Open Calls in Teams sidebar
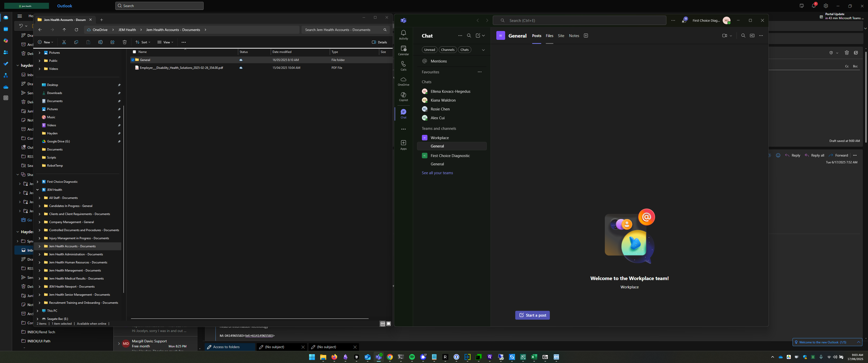 pyautogui.click(x=403, y=66)
